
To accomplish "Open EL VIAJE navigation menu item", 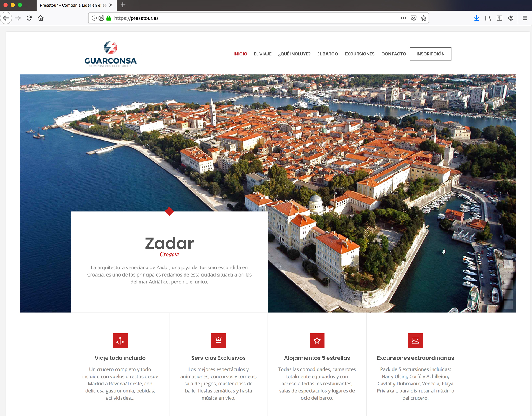I will tap(262, 54).
